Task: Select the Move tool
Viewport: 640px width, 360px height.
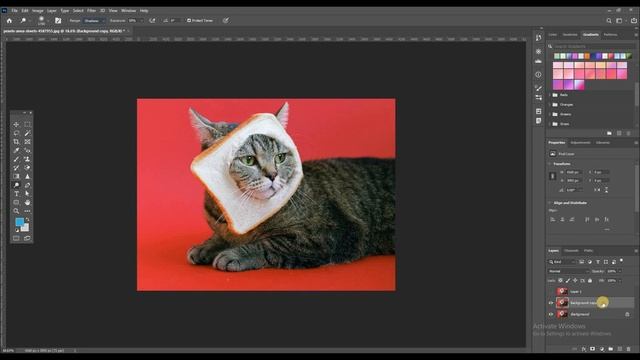Action: pos(16,124)
